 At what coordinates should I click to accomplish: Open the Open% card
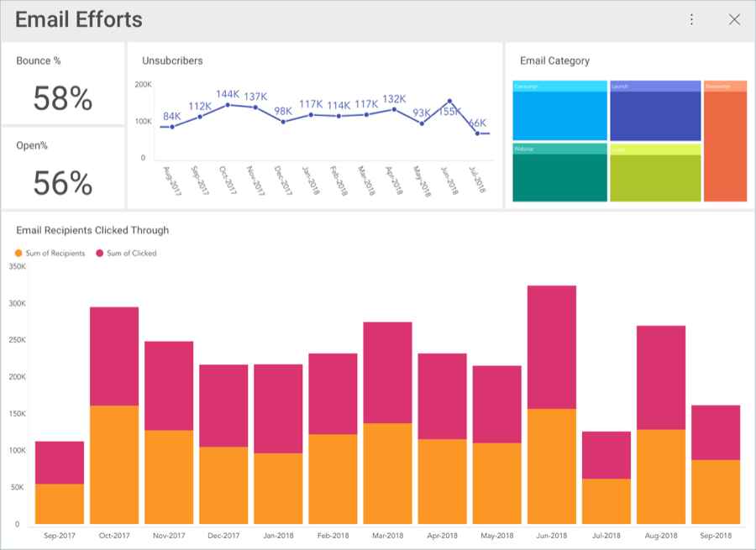pyautogui.click(x=63, y=168)
